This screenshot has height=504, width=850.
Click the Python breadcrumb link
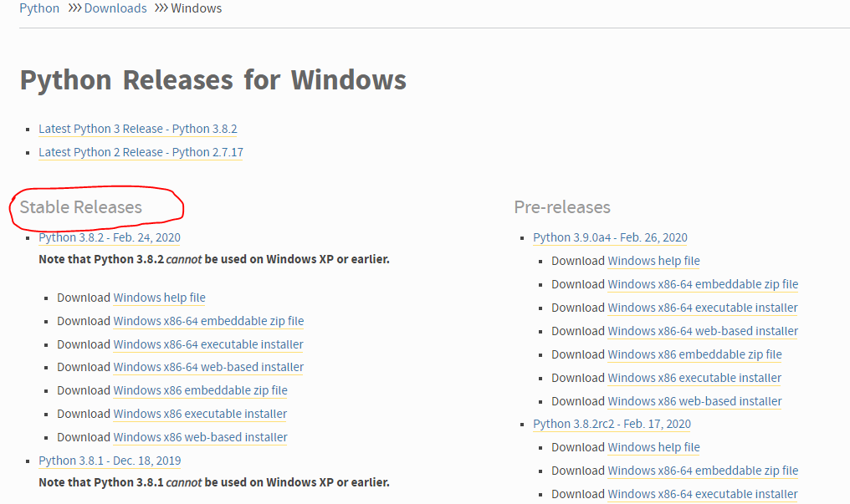tap(39, 8)
